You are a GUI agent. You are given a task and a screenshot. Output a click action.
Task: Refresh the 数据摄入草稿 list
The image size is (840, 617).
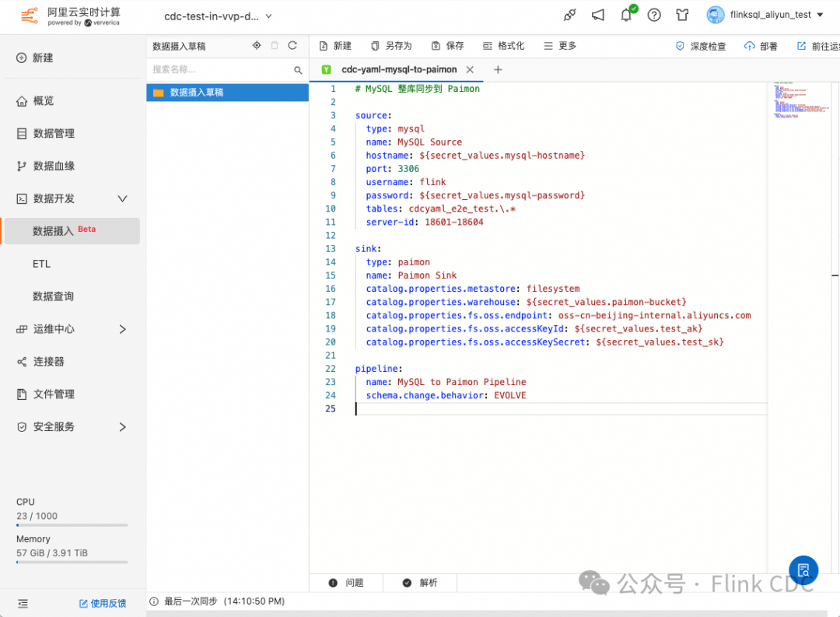coord(292,46)
